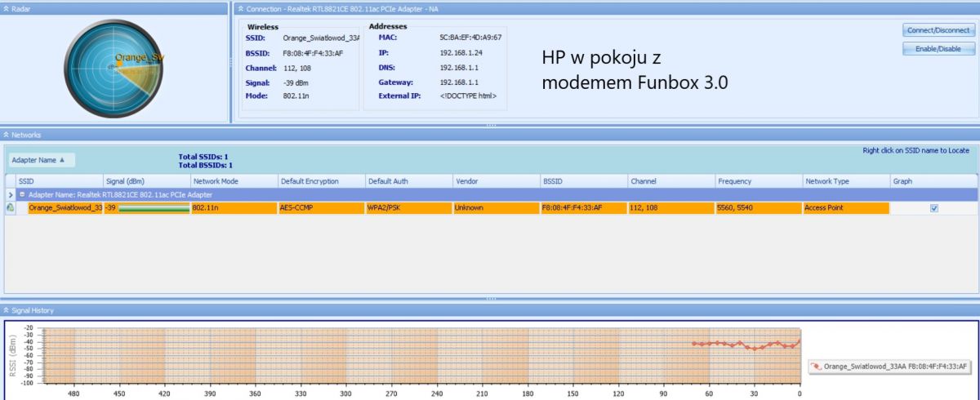This screenshot has height=400, width=980.
Task: Click the MAC address 5C:BA:EF:4D:A9:67
Action: point(470,38)
